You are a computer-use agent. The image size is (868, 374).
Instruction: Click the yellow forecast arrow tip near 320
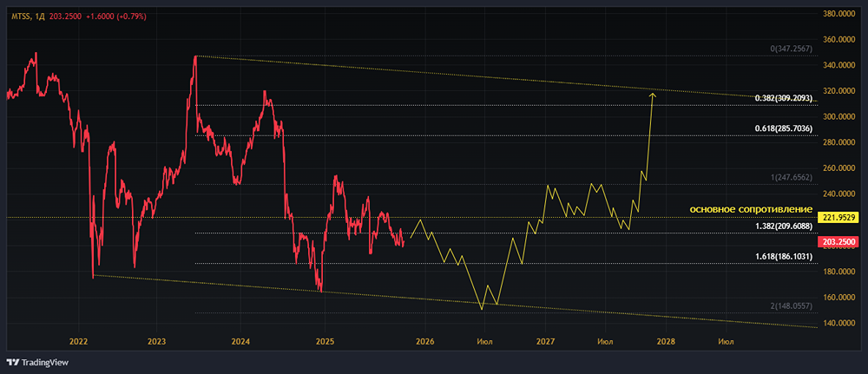654,95
